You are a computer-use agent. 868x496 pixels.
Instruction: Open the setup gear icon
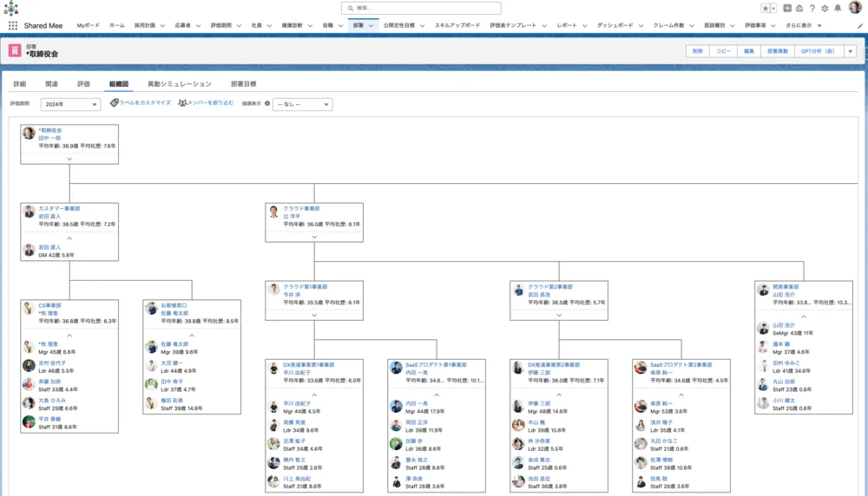tap(825, 8)
